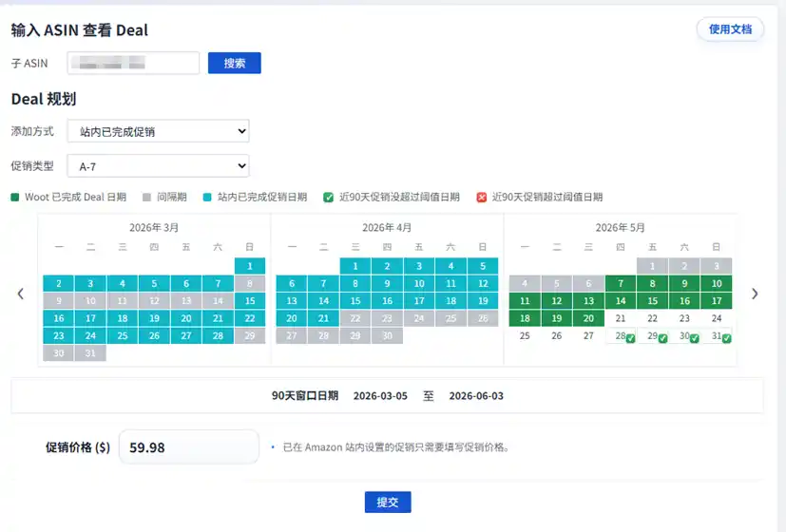Select March 15 in calendar
The height and width of the screenshot is (532, 786).
click(x=250, y=300)
